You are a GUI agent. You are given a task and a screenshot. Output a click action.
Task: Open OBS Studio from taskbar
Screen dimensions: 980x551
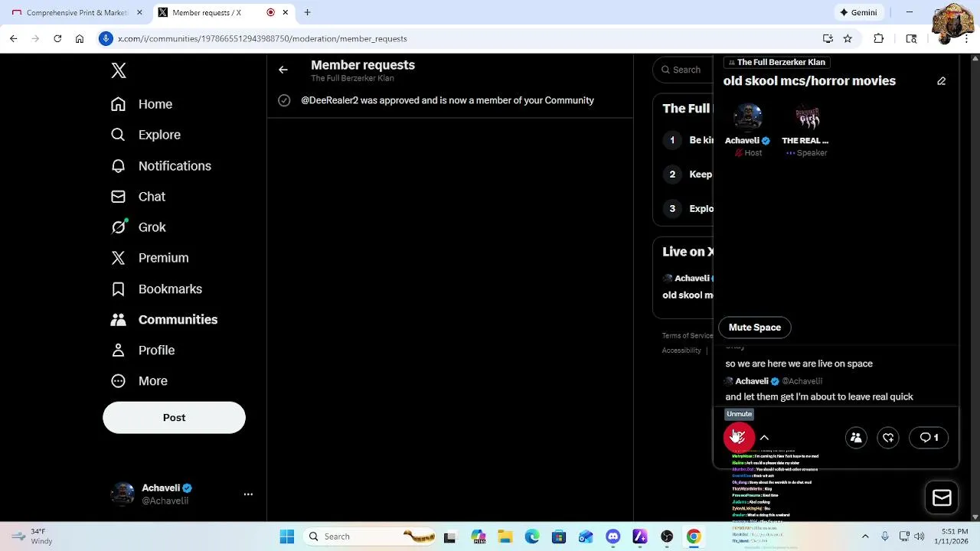667,536
